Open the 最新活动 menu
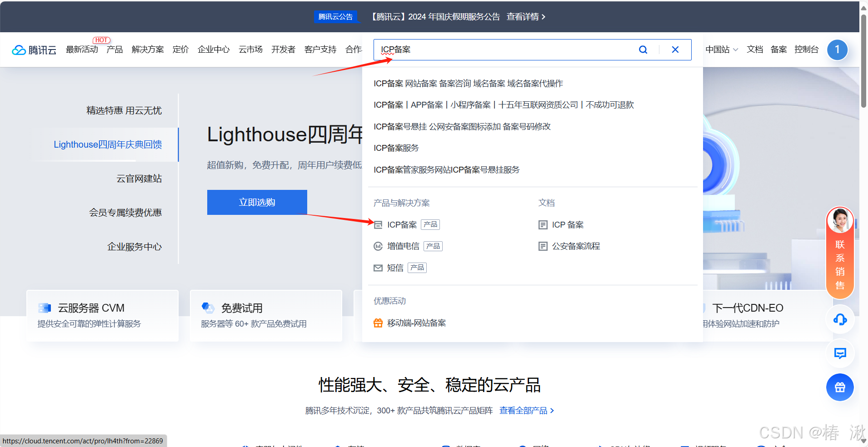This screenshot has width=868, height=447. [x=82, y=50]
